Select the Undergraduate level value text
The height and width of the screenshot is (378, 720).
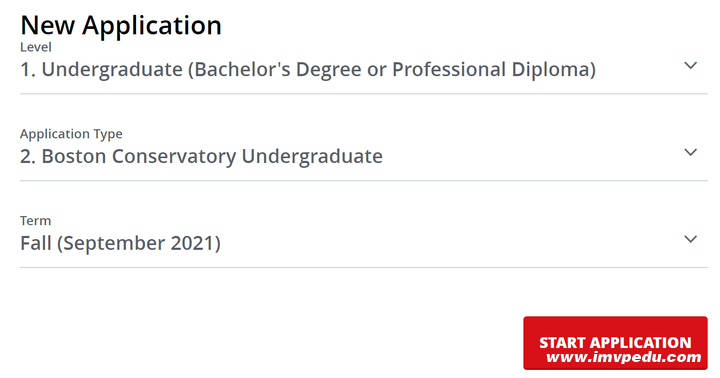(308, 70)
